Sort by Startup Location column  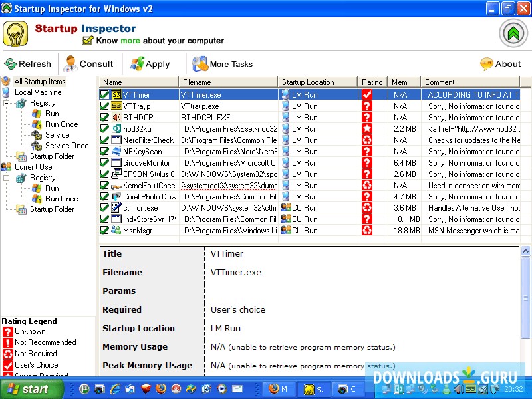(318, 82)
